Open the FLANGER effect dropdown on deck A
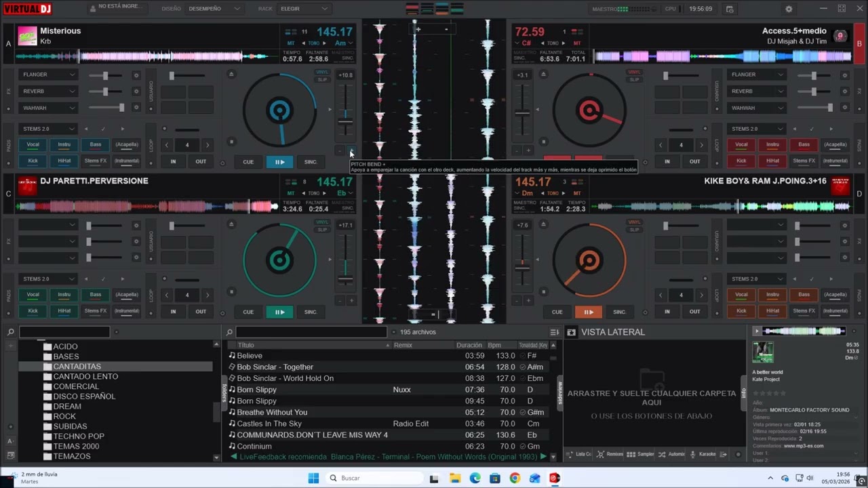Image resolution: width=868 pixels, height=488 pixels. pyautogui.click(x=48, y=75)
